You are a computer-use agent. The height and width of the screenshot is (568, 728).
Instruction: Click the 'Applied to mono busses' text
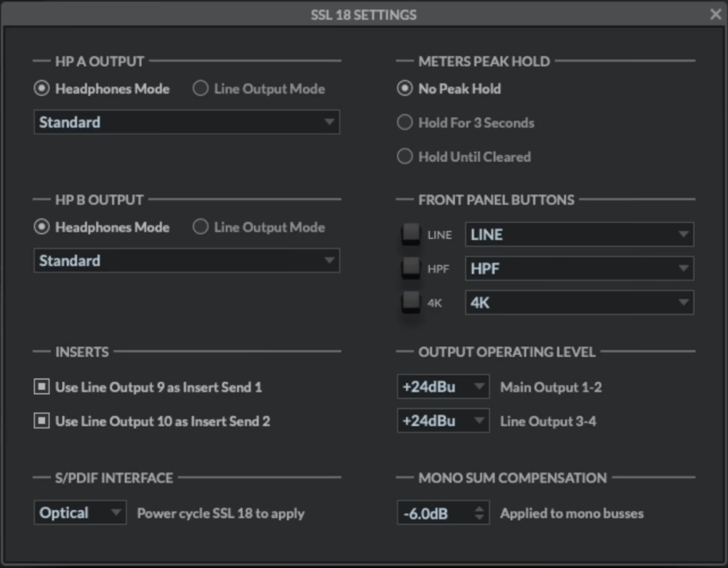click(572, 513)
